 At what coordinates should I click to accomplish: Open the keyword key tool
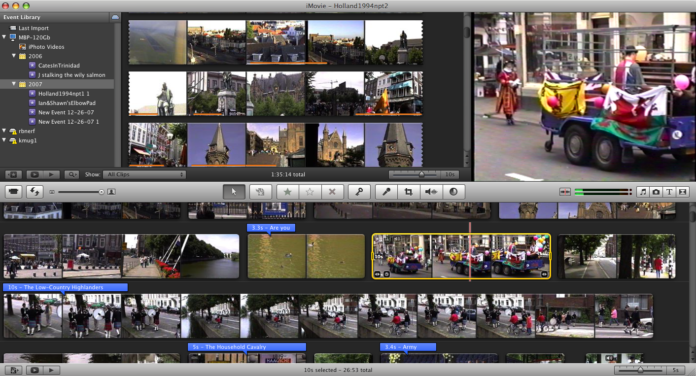(359, 192)
